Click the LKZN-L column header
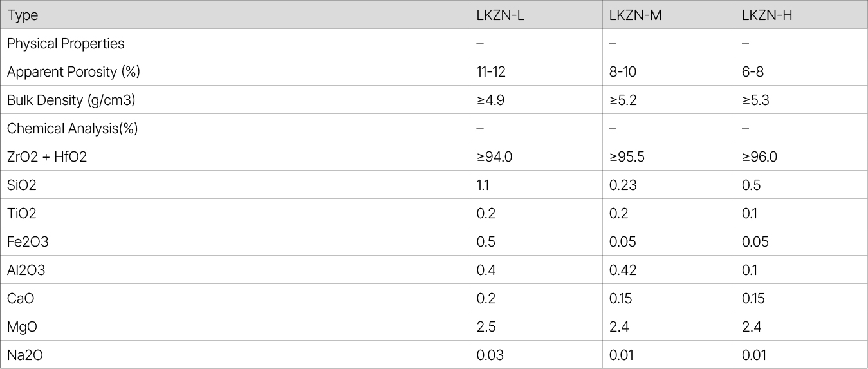The height and width of the screenshot is (369, 868). (x=500, y=15)
